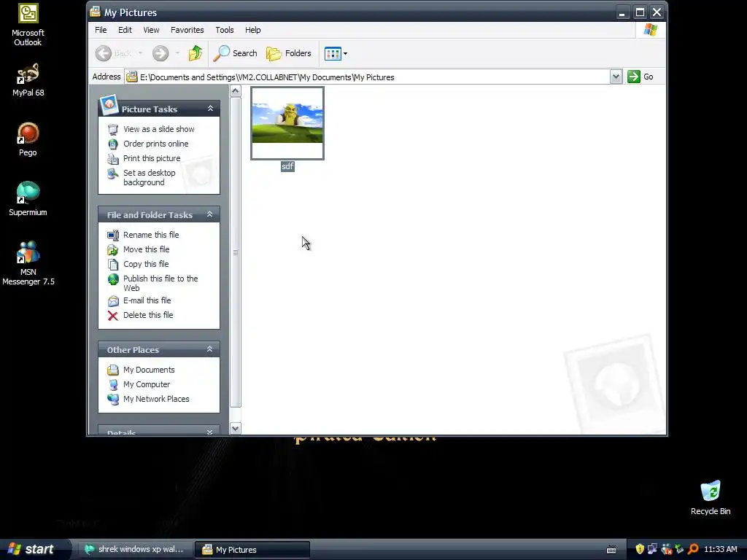Image resolution: width=747 pixels, height=560 pixels.
Task: Open the Favorites menu
Action: [x=187, y=30]
